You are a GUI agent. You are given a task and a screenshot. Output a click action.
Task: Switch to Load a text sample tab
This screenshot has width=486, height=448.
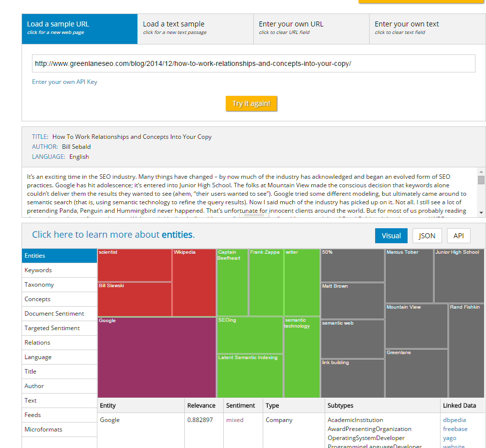195,28
